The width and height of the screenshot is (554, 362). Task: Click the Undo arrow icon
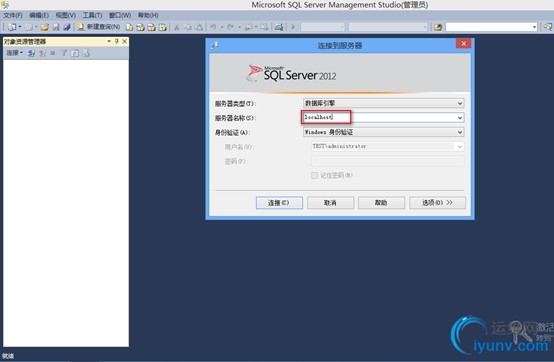[x=213, y=27]
